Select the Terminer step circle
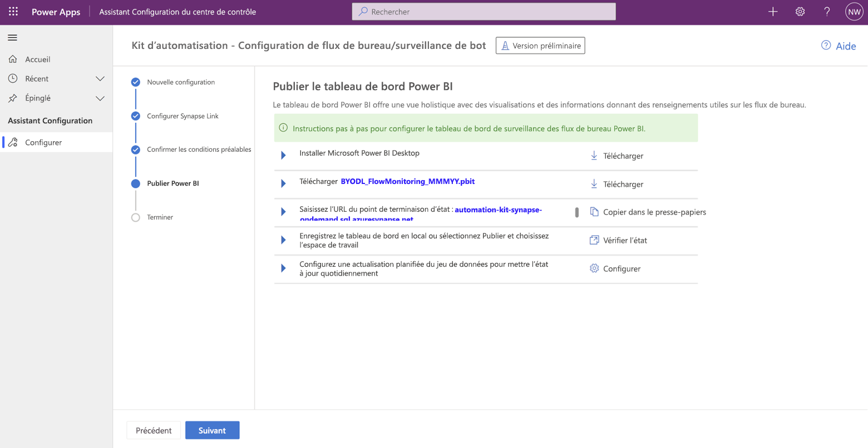868x448 pixels. [136, 217]
